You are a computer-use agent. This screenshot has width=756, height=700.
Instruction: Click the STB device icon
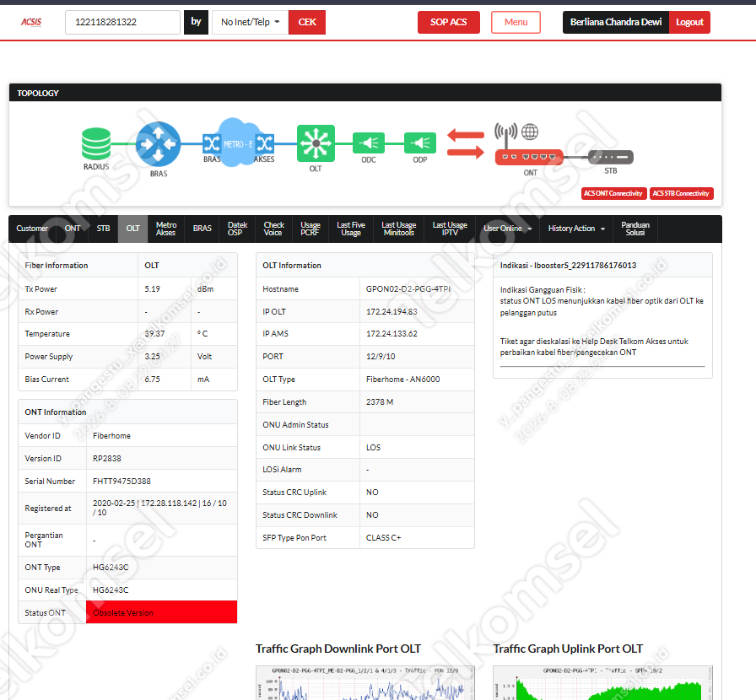610,157
